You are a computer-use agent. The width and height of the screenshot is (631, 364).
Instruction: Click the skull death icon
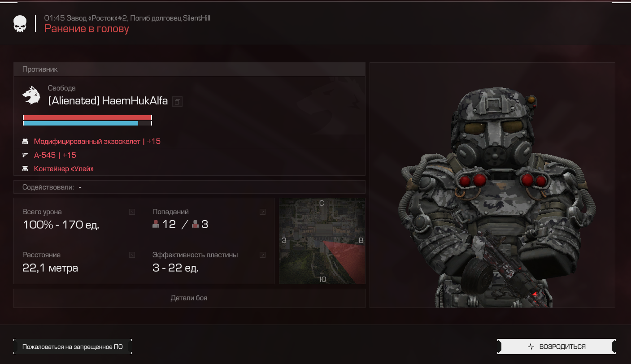[x=20, y=24]
